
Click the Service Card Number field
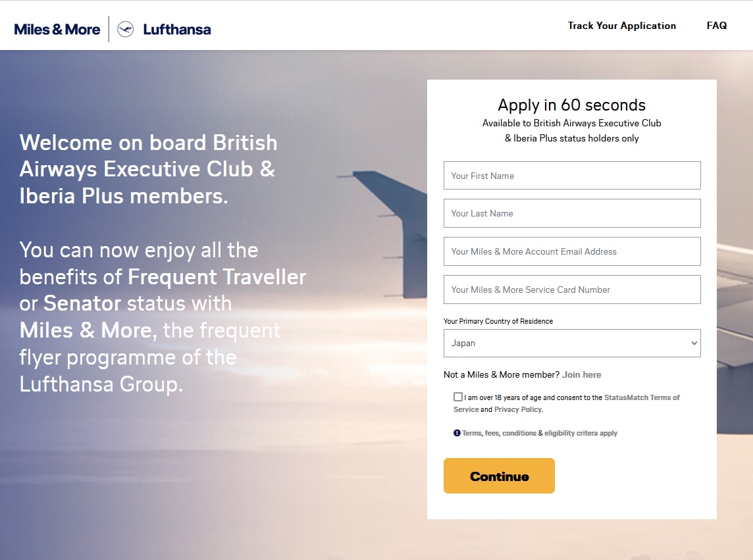pos(571,290)
